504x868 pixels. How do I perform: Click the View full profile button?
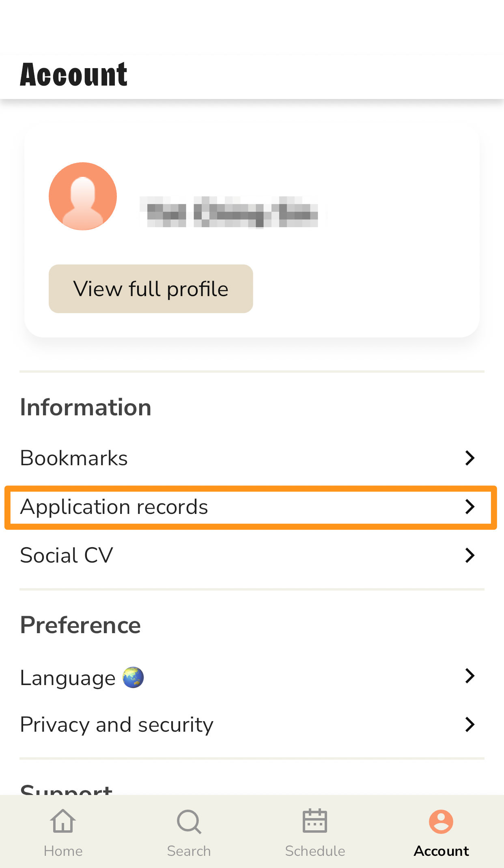pyautogui.click(x=151, y=289)
